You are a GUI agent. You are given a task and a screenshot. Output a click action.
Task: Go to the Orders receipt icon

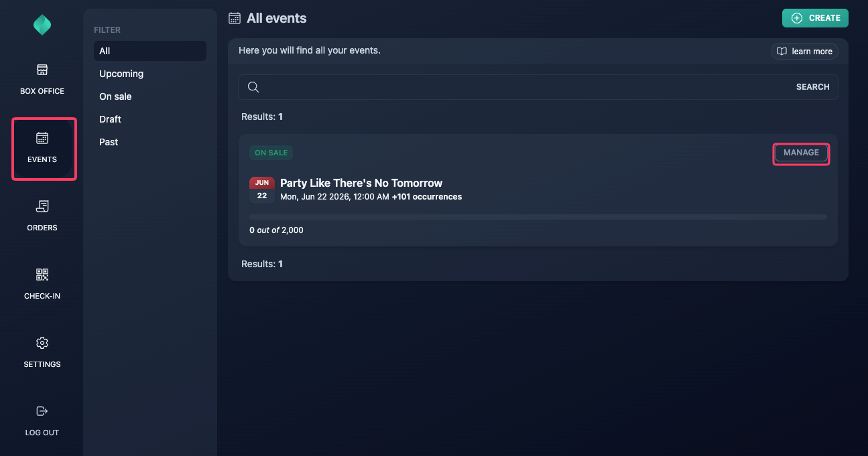coord(42,206)
